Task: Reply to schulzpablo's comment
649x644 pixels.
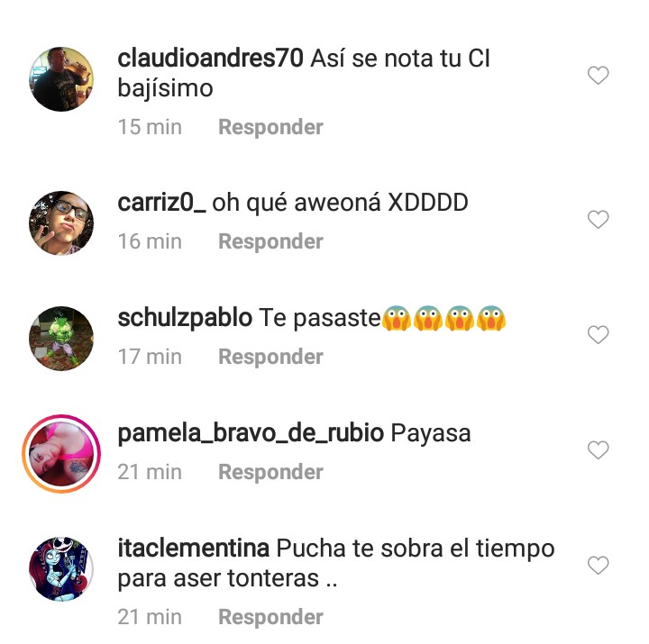Action: 270,357
